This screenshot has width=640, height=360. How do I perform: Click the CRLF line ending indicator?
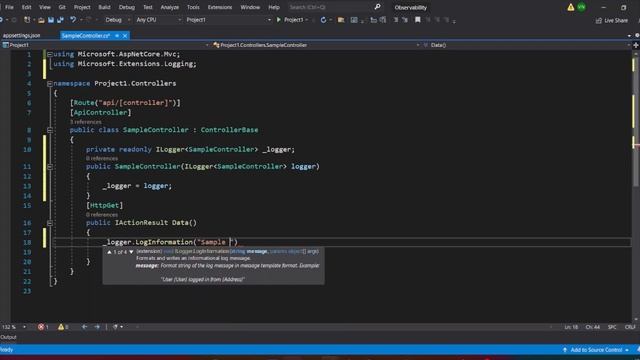(x=631, y=327)
